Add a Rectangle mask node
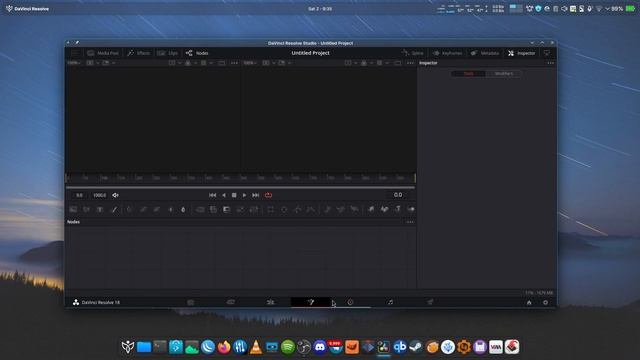The width and height of the screenshot is (640, 360). coord(271,209)
